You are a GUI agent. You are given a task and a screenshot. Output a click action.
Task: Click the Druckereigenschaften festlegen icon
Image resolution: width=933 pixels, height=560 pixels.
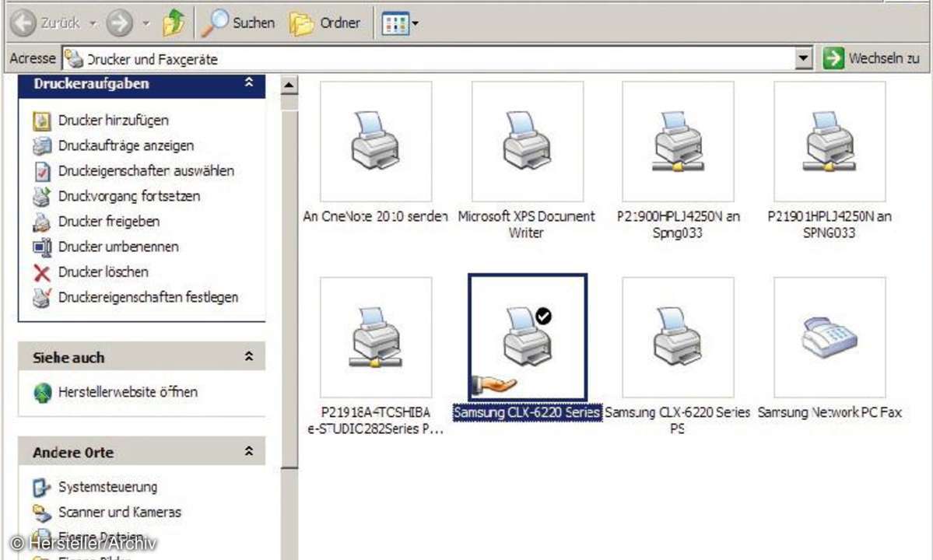point(42,297)
